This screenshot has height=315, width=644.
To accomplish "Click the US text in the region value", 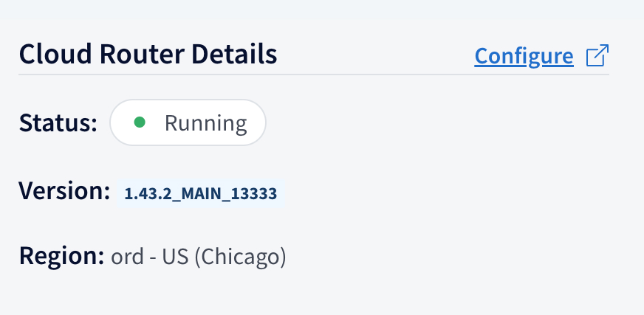I will point(175,257).
